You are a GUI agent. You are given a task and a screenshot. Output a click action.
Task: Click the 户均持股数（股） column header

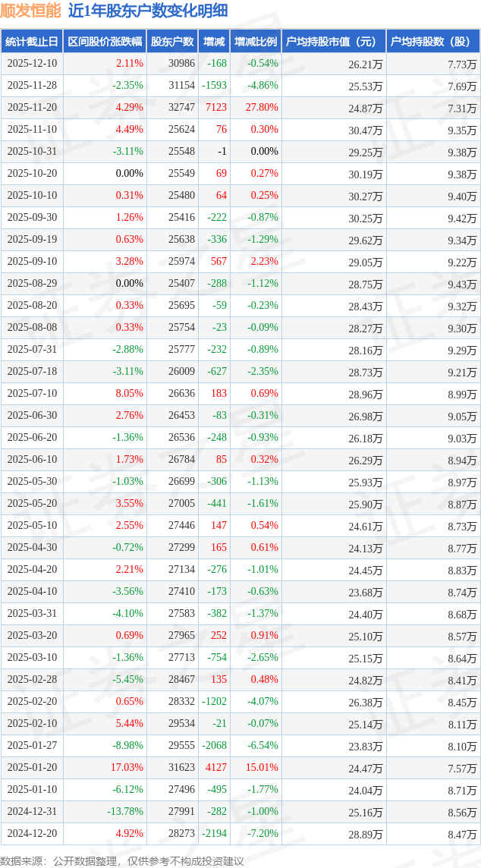click(432, 42)
